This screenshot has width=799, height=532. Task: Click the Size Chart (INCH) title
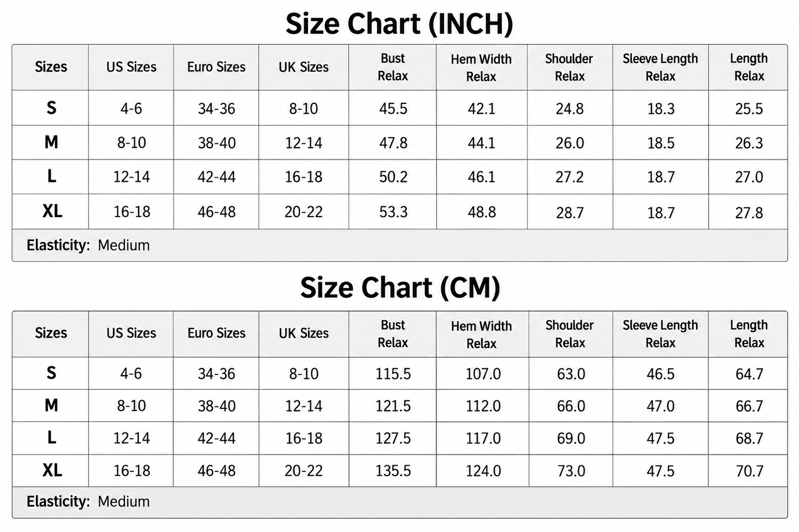click(x=399, y=24)
